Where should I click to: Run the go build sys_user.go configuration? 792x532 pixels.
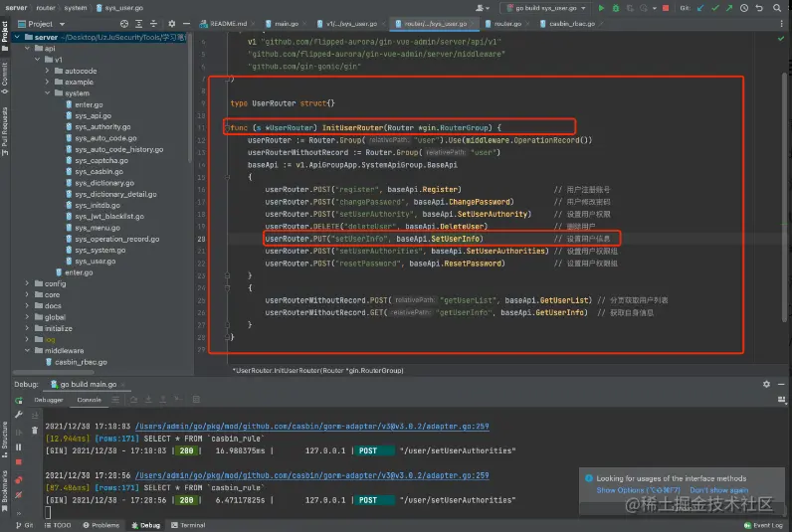[x=601, y=8]
